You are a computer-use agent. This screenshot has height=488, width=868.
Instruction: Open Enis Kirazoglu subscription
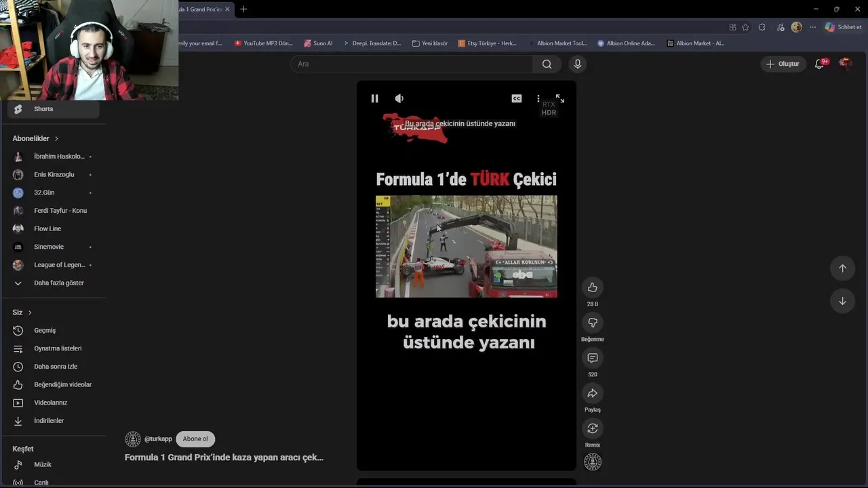(54, 174)
